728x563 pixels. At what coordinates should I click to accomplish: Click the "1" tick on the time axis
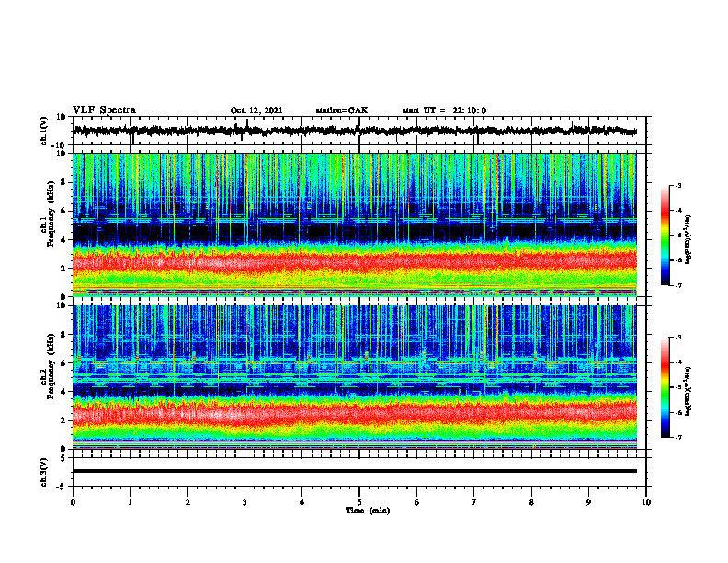(130, 502)
